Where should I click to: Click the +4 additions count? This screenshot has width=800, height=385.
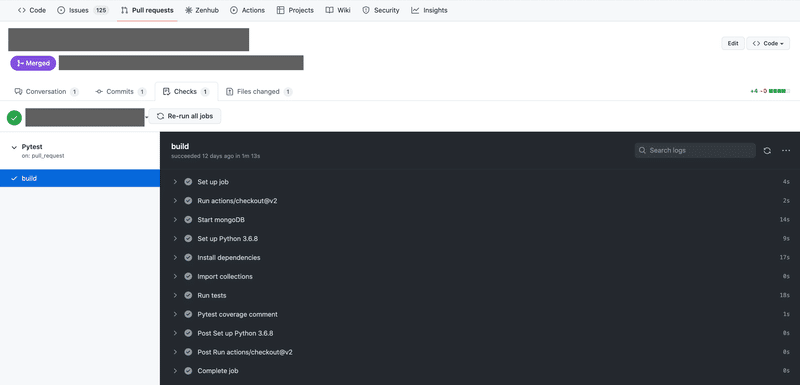point(754,91)
